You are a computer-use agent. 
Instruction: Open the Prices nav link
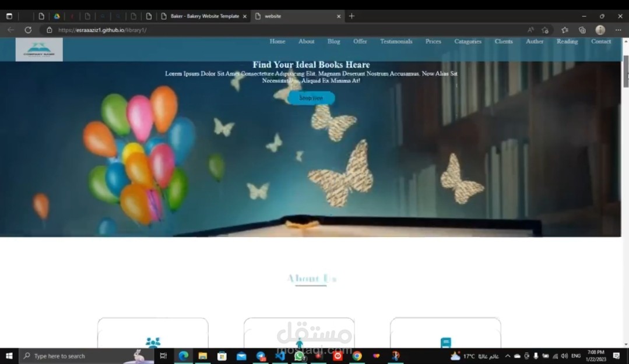pos(433,41)
